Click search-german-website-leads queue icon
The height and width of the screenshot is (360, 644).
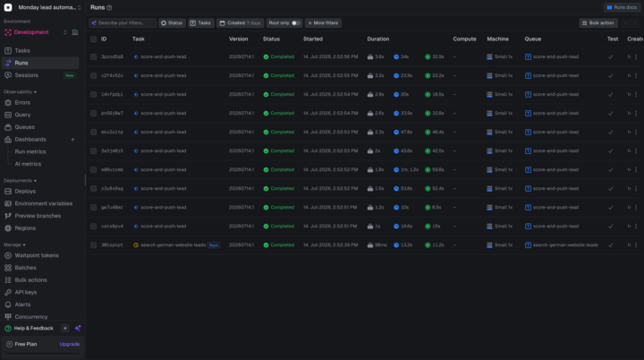click(529, 245)
